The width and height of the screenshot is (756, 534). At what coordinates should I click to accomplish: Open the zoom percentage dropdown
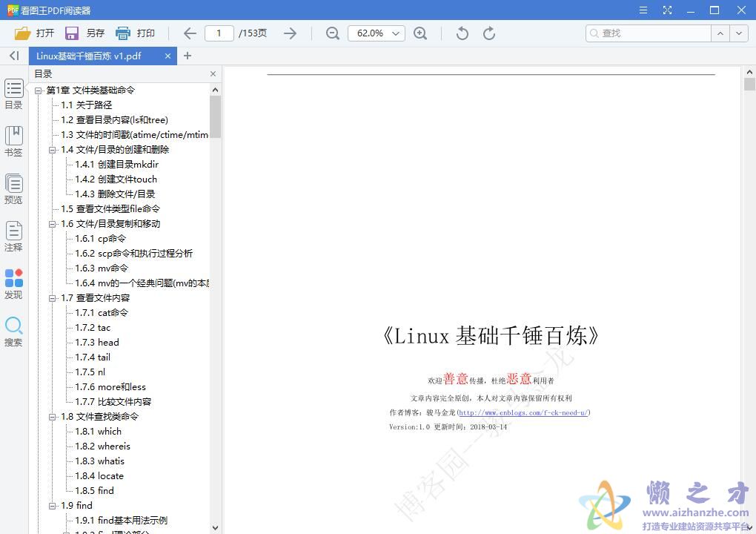click(x=395, y=33)
